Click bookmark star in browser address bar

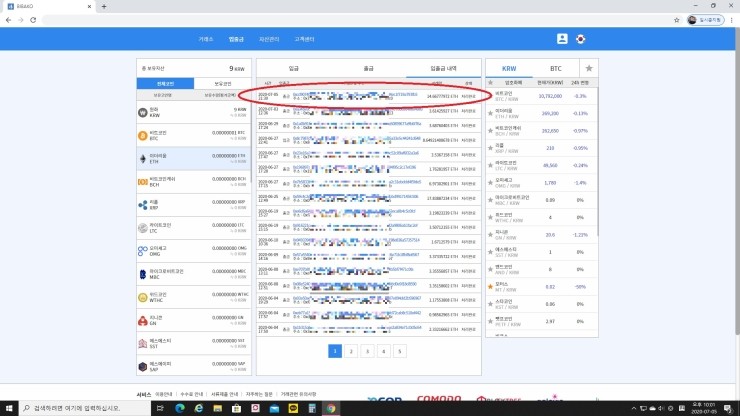[676, 20]
